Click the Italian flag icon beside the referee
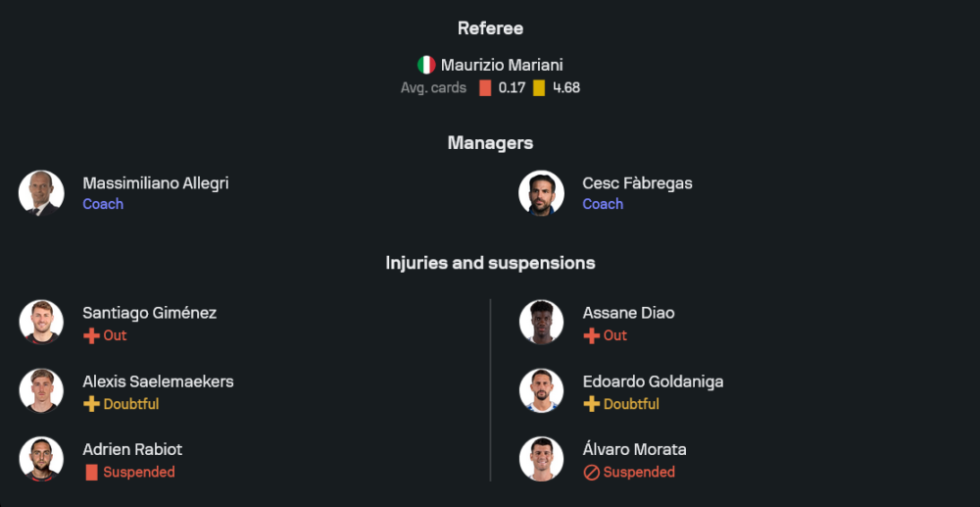Image resolution: width=980 pixels, height=507 pixels. pyautogui.click(x=426, y=66)
